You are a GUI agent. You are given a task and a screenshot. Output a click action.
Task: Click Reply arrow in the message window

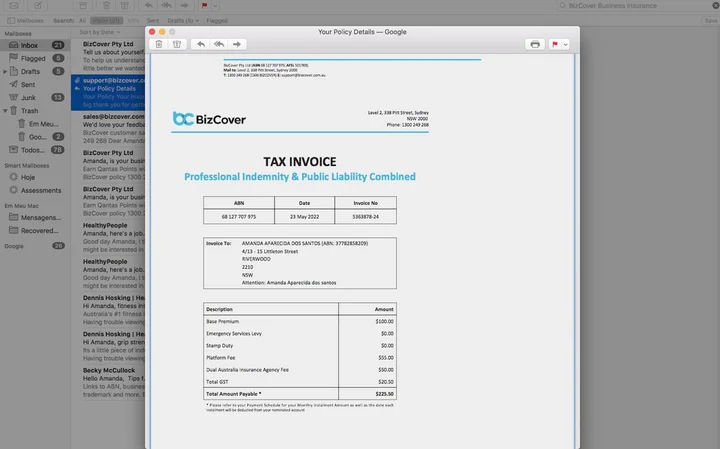(201, 44)
